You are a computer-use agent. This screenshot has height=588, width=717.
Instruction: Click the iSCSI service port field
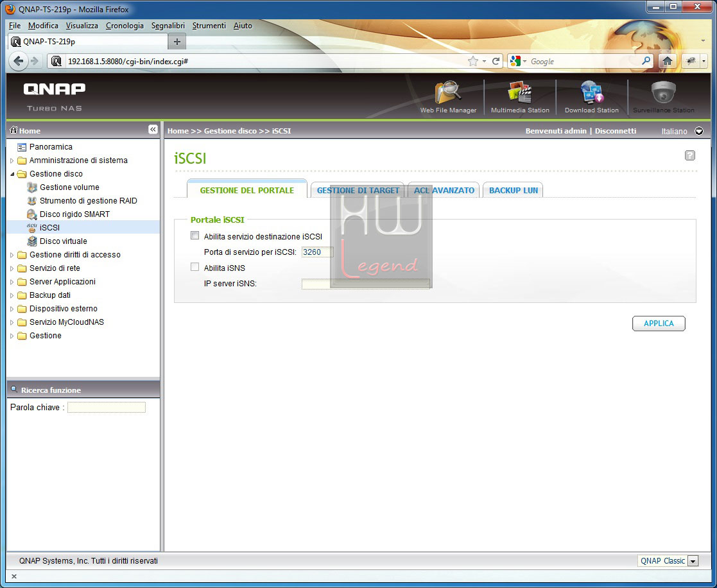tap(317, 252)
